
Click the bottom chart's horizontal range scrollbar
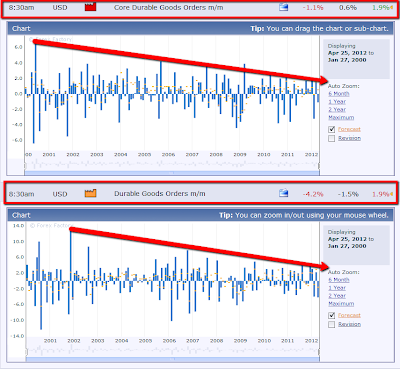pyautogui.click(x=173, y=359)
